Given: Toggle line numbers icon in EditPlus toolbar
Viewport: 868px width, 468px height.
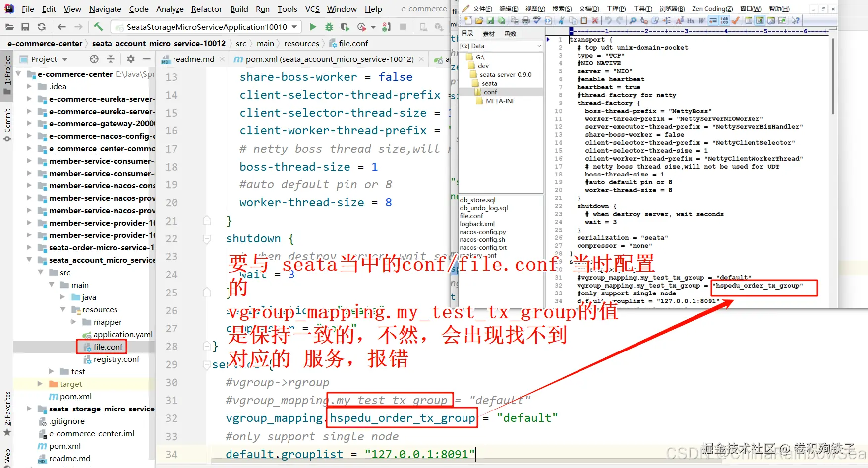Looking at the screenshot, I should coord(724,20).
